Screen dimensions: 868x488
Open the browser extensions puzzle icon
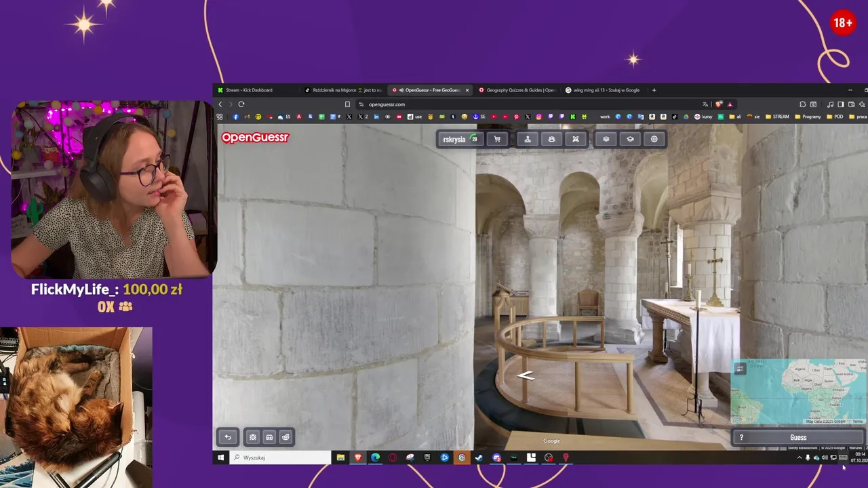point(802,104)
